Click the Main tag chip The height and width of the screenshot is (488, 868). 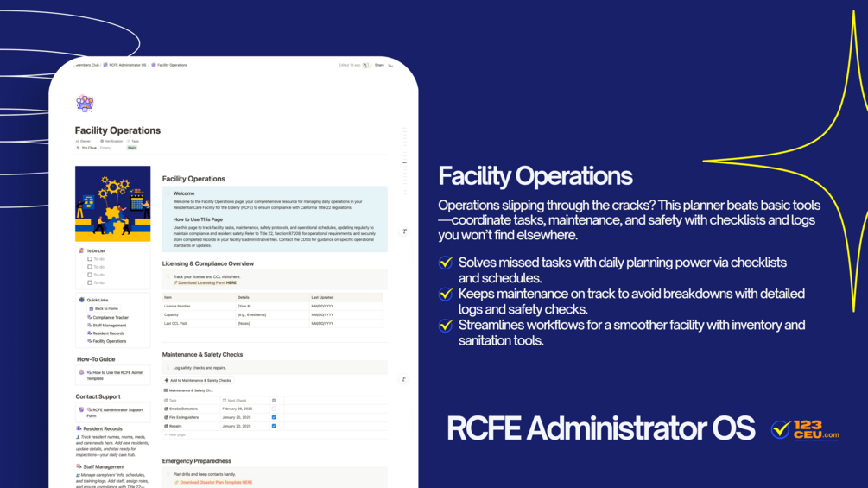coord(132,148)
